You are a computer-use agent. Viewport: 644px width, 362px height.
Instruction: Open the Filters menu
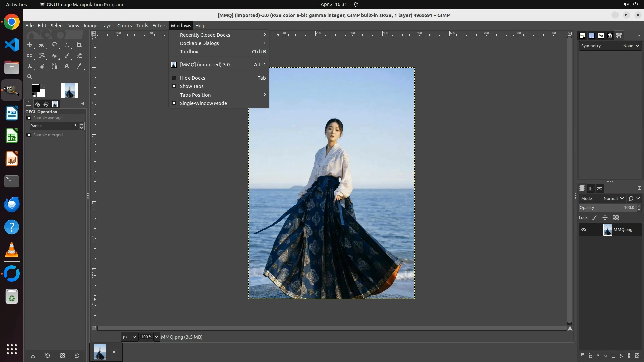159,26
